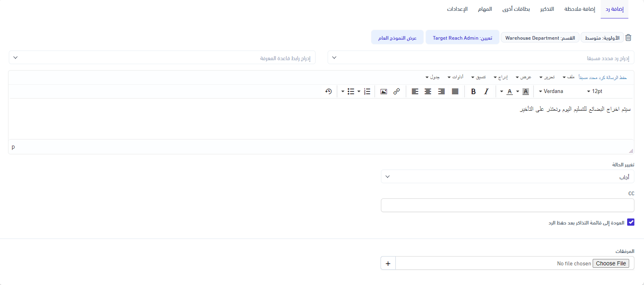Click the restore last draft icon

click(x=328, y=91)
